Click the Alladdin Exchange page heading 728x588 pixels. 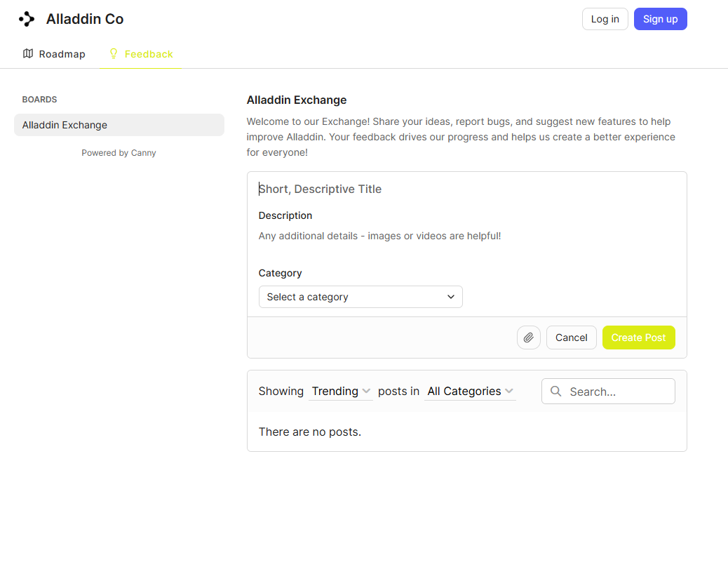pyautogui.click(x=297, y=100)
